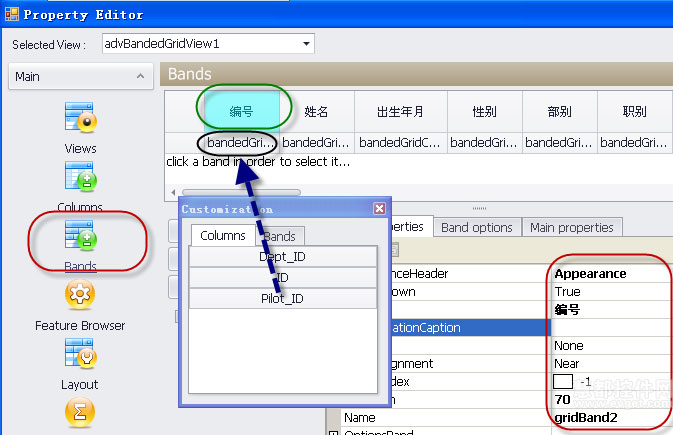Select the 部别 band header
The height and width of the screenshot is (435, 673).
(560, 112)
